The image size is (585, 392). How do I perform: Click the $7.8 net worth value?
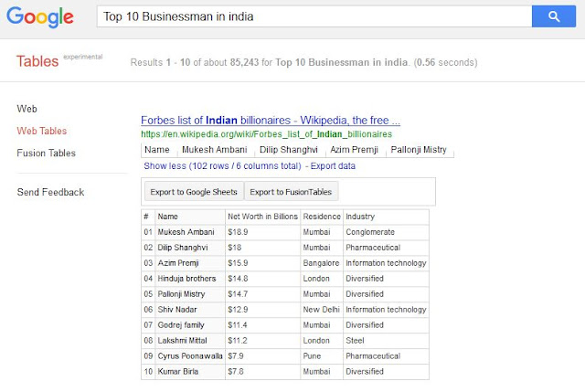tap(236, 372)
